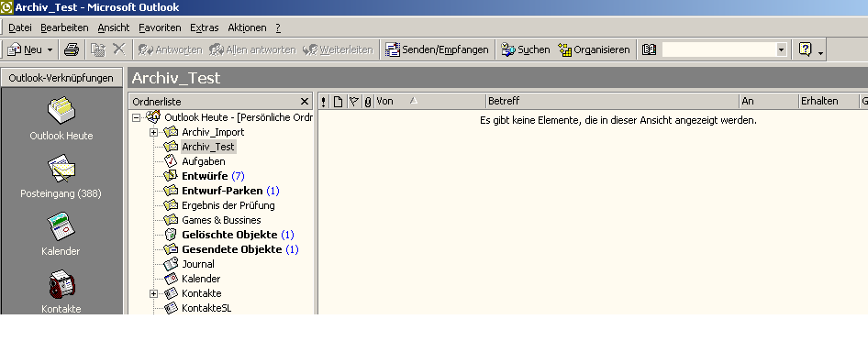Open Kontakte shortcut icon in Outlook bar

point(61,284)
